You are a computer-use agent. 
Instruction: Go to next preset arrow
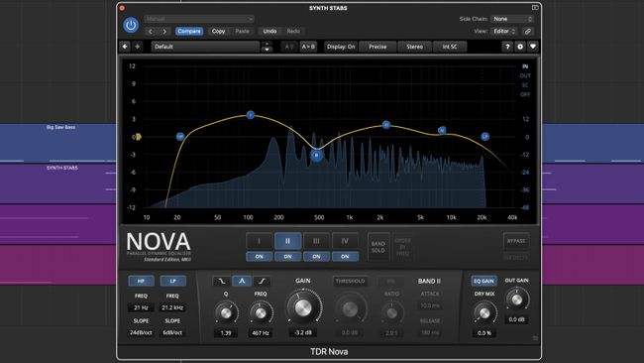coord(164,32)
